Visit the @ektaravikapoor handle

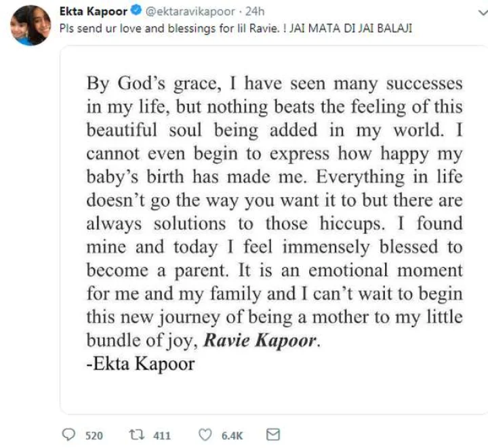pyautogui.click(x=190, y=12)
